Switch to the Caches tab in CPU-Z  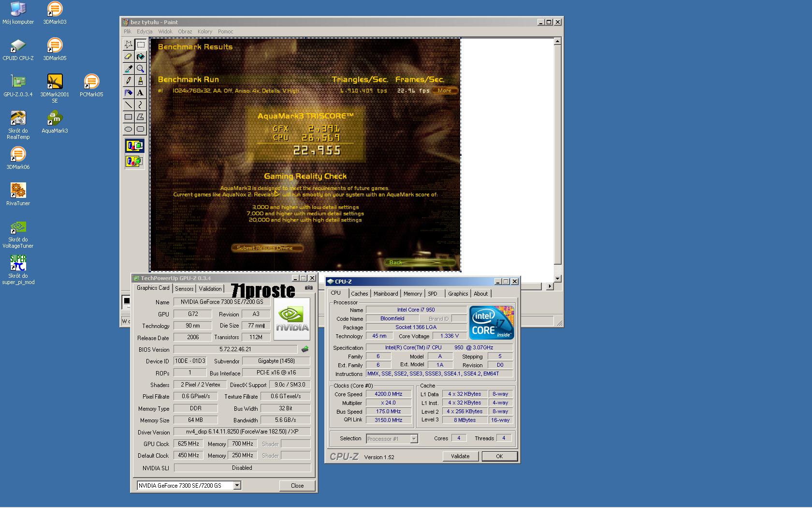pos(360,294)
